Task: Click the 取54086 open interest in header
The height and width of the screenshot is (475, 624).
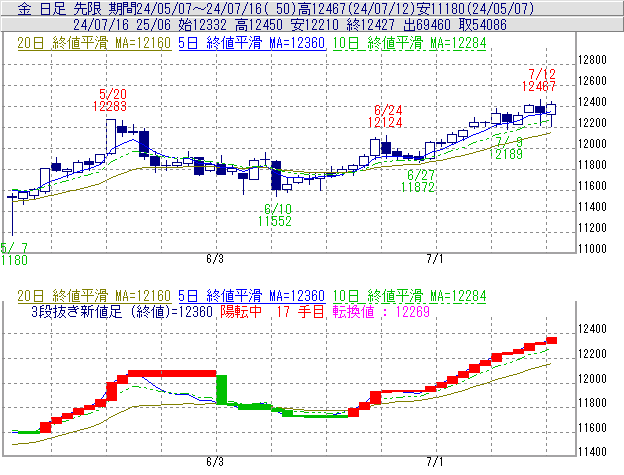Action: [x=483, y=25]
